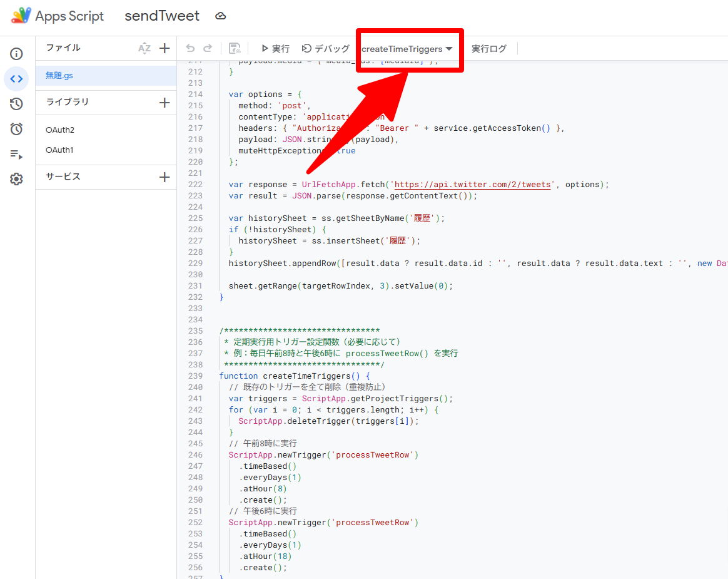Image resolution: width=728 pixels, height=579 pixels.
Task: Select the 無題.gs file
Action: (106, 75)
